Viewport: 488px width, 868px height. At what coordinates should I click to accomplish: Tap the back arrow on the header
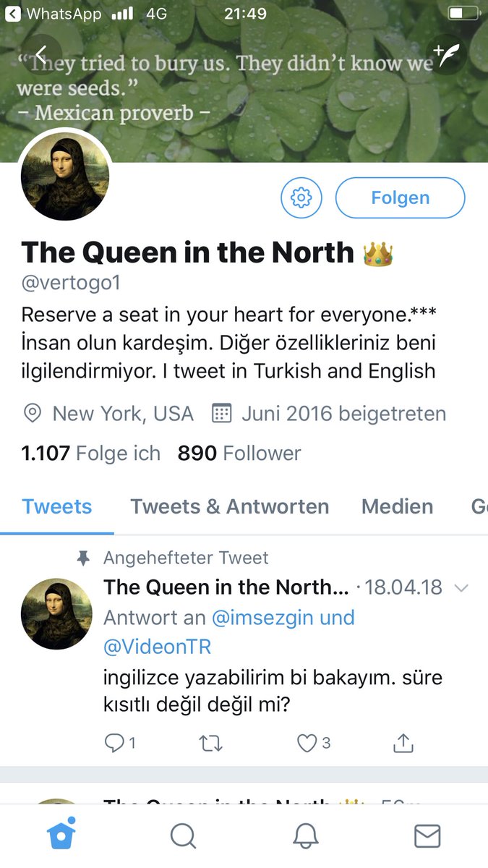(41, 54)
